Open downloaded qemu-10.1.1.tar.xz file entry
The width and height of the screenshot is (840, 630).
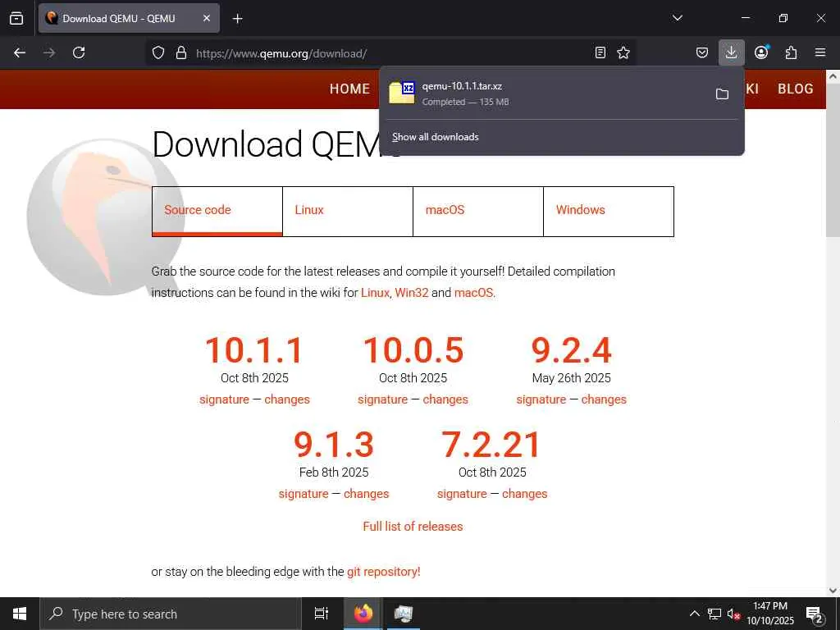544,94
